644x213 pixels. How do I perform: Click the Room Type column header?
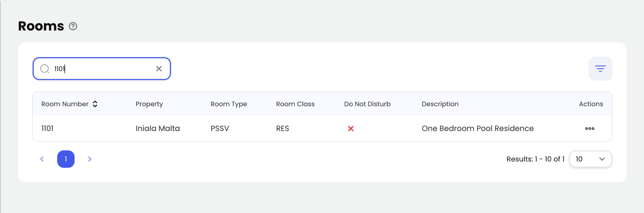228,104
